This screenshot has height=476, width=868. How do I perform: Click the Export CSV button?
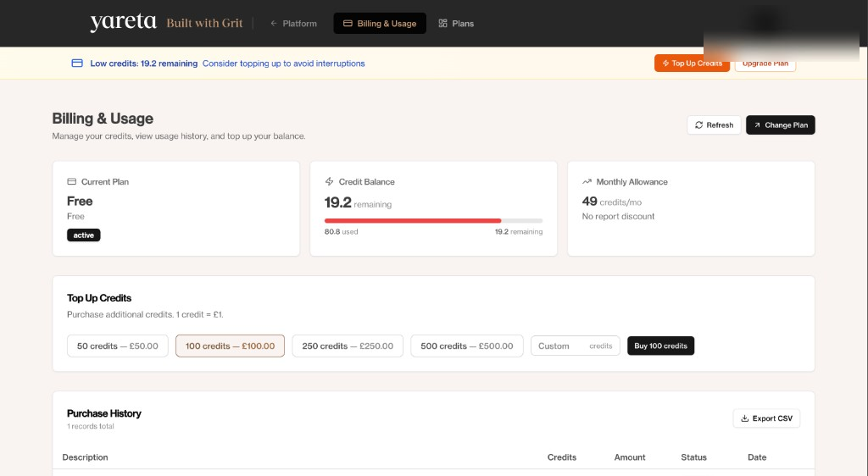coord(766,418)
